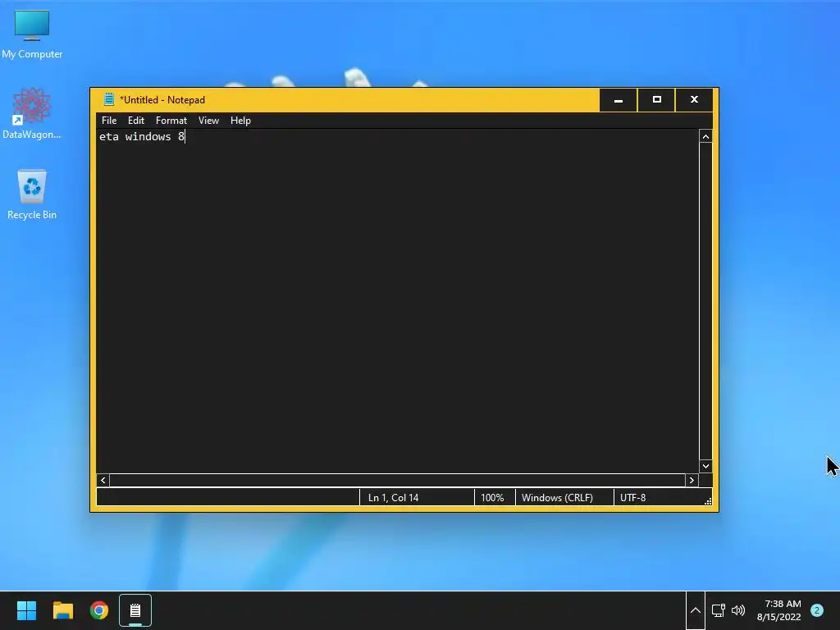
Task: Close the Notepad window
Action: 694,100
